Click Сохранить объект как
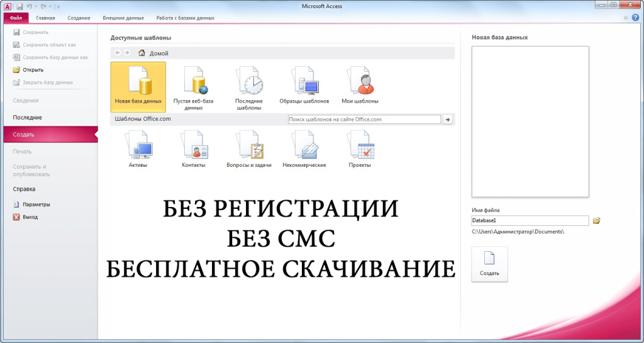The width and height of the screenshot is (644, 343). 45,45
